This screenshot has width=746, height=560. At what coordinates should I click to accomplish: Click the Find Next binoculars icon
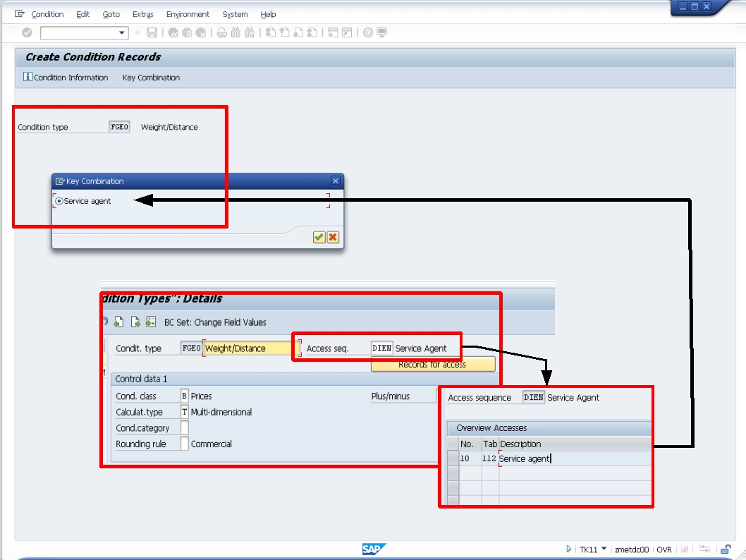[250, 31]
